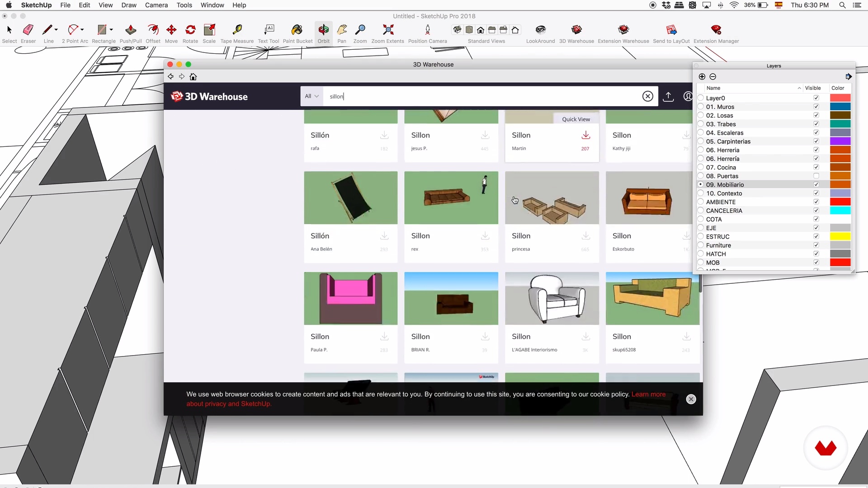The image size is (868, 488).
Task: Activate the LookAround tool
Action: (540, 33)
